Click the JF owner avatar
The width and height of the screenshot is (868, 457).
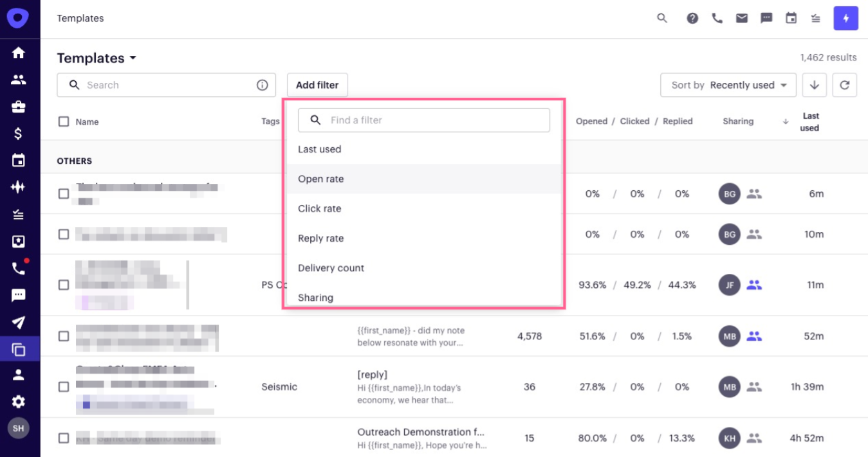point(730,285)
